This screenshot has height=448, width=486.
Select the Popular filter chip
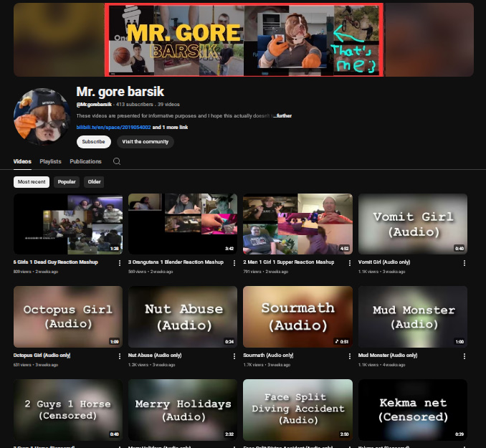67,182
